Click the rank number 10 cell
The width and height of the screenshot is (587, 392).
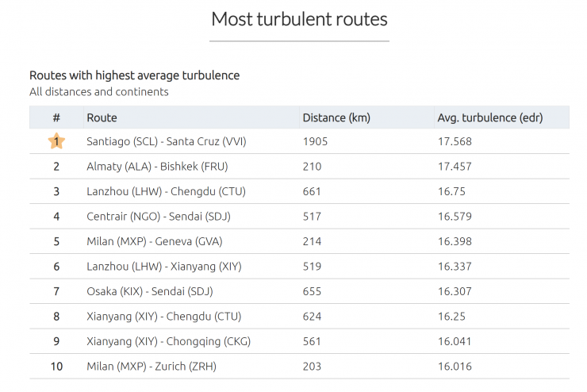(56, 367)
